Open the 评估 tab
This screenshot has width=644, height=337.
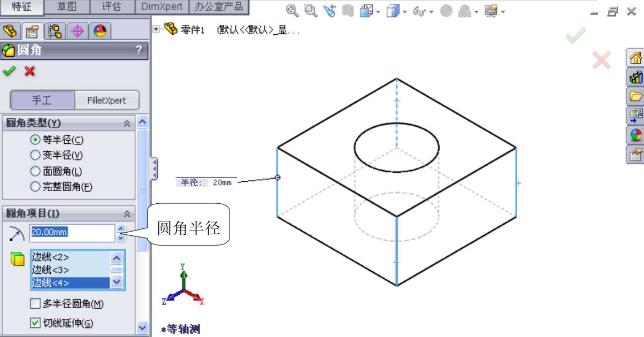pyautogui.click(x=111, y=7)
